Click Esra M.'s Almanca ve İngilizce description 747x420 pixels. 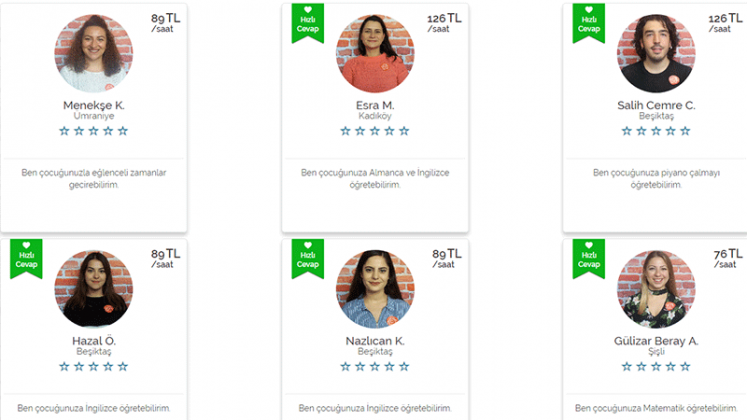[375, 179]
